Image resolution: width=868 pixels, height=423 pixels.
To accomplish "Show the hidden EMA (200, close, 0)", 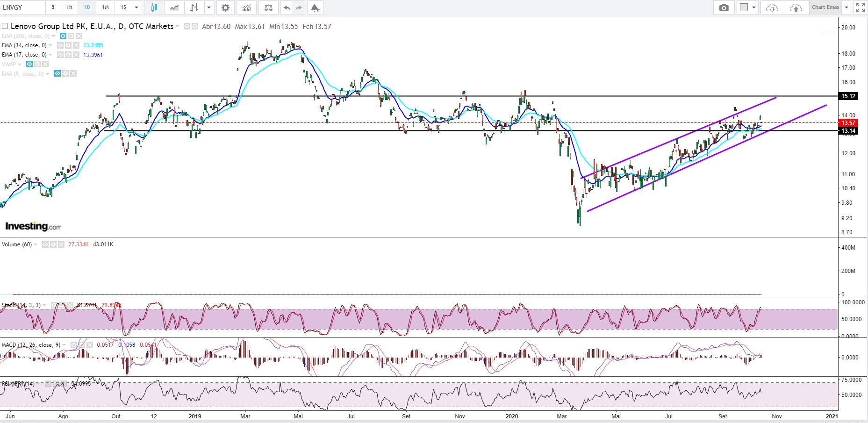I will point(63,36).
